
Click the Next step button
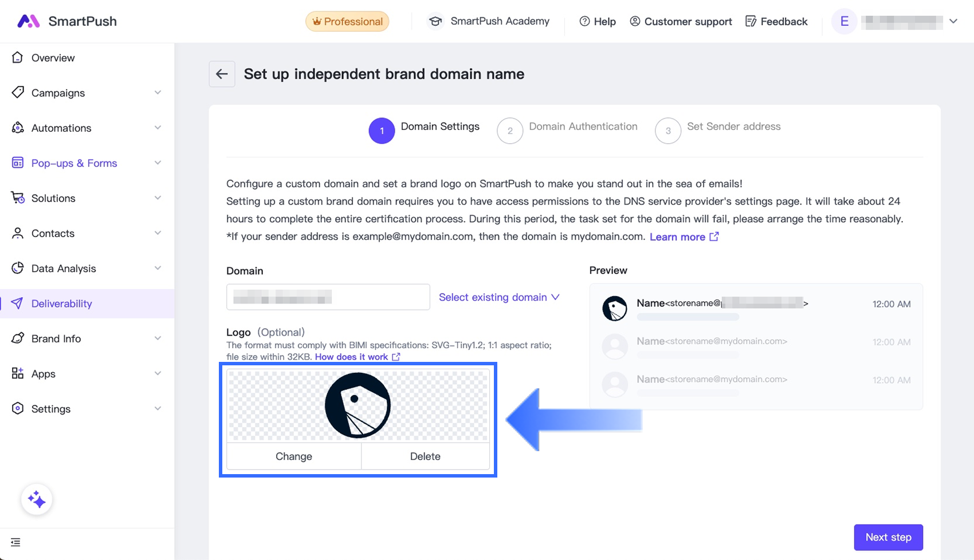888,537
